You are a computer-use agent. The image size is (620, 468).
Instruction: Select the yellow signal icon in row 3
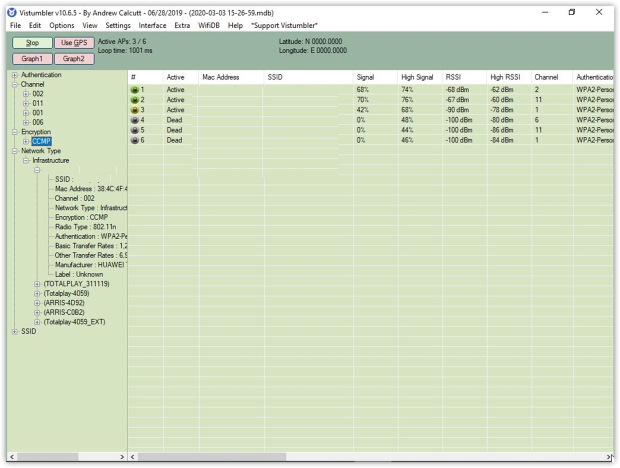(x=135, y=110)
